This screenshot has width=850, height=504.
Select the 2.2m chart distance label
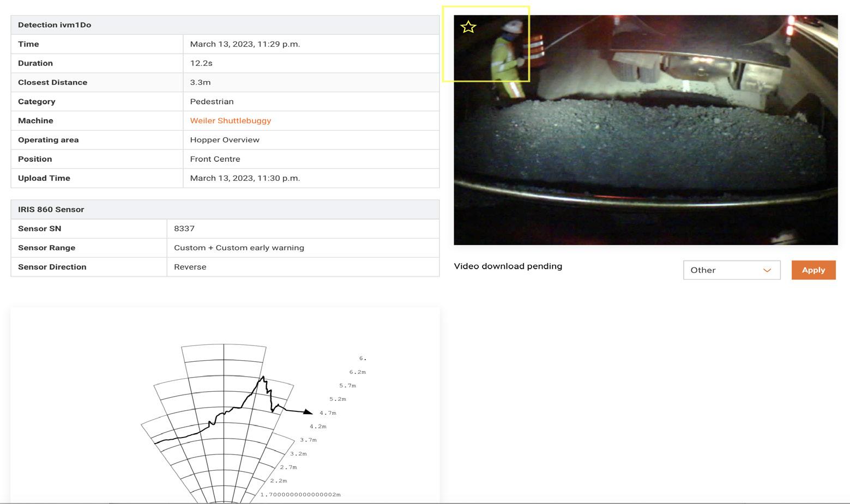pos(279,481)
